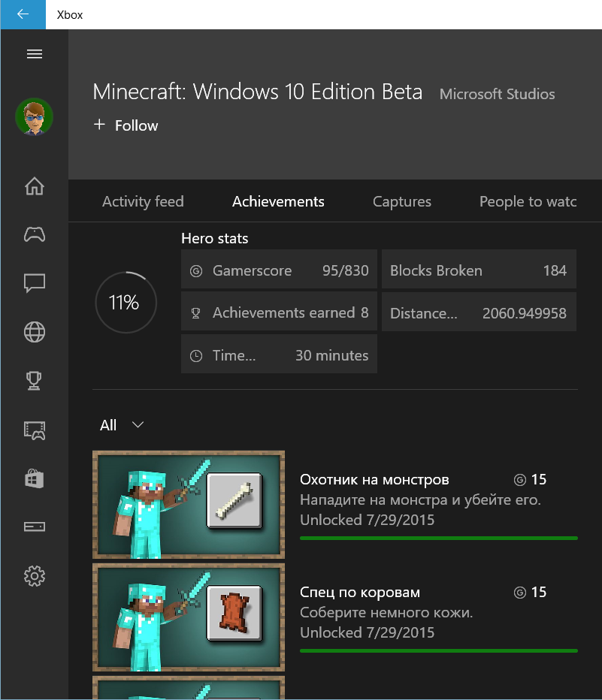The height and width of the screenshot is (700, 602).
Task: Open the globe activity alerts icon
Action: tap(35, 332)
